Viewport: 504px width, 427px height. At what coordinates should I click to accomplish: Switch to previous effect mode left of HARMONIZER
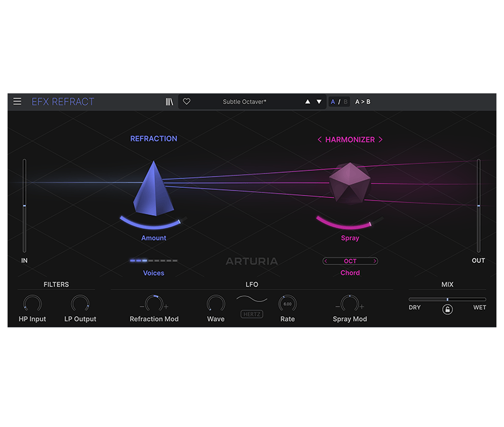319,139
